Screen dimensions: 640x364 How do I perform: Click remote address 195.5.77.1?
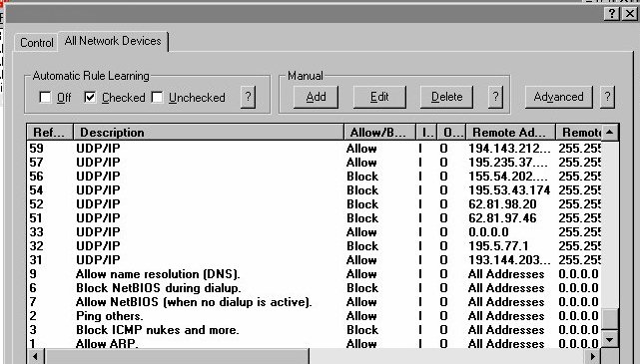[498, 245]
